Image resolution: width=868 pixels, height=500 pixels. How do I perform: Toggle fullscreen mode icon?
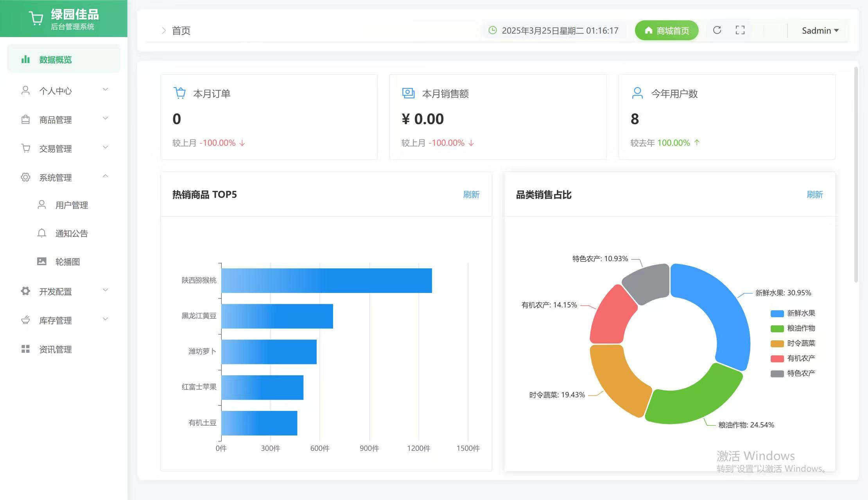(x=740, y=30)
